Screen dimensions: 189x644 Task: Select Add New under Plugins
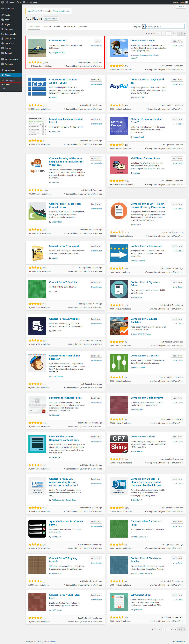(x=5, y=84)
